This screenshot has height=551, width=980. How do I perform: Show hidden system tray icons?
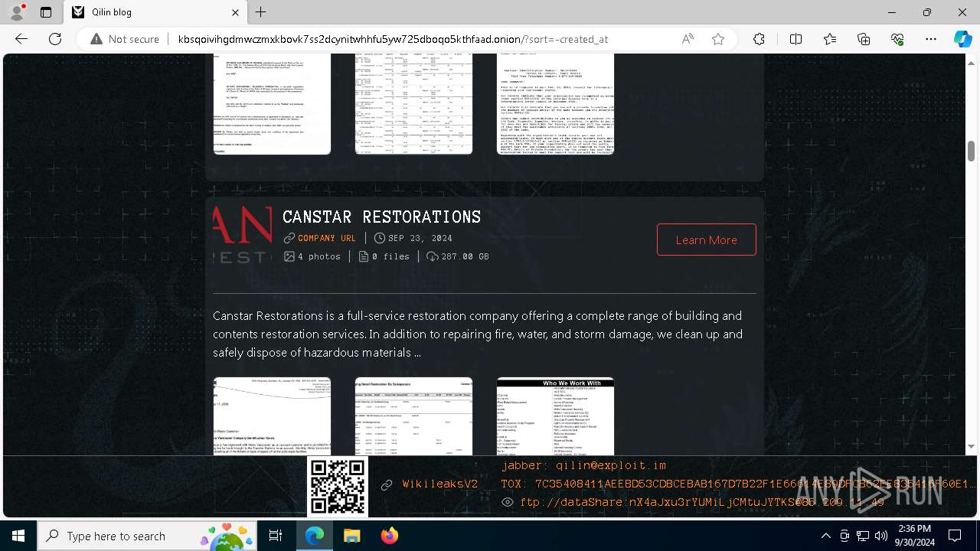click(825, 536)
